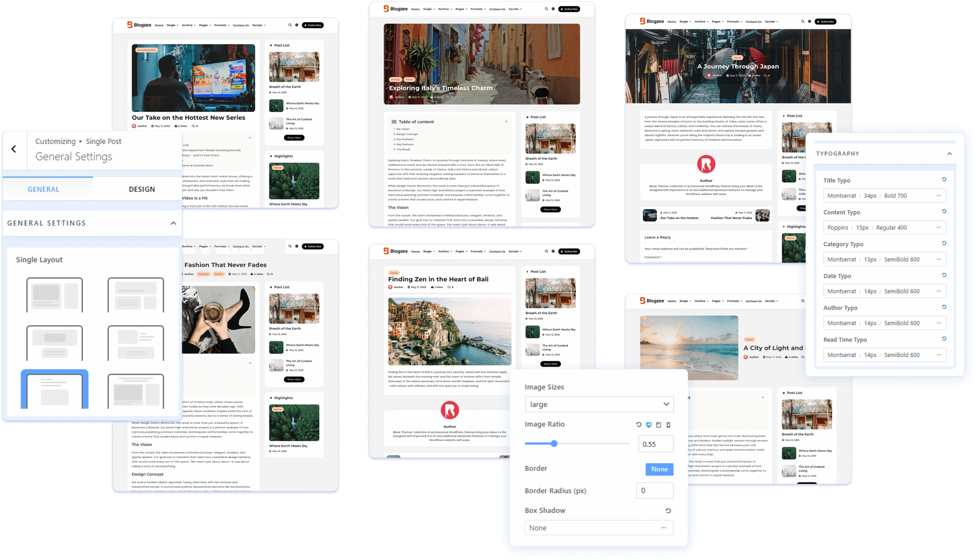Reset the Box Shadow setting
The height and width of the screenshot is (560, 977).
(x=668, y=511)
